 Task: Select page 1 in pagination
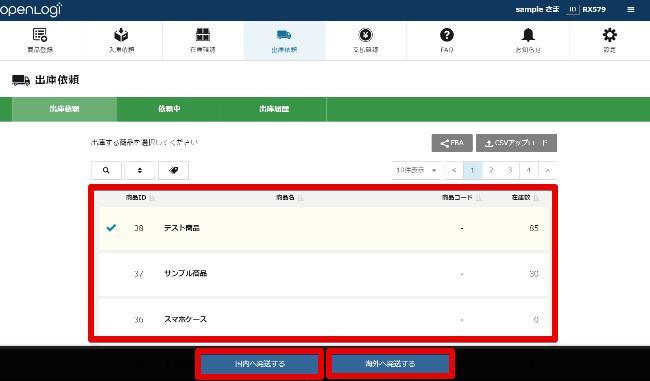pos(473,170)
